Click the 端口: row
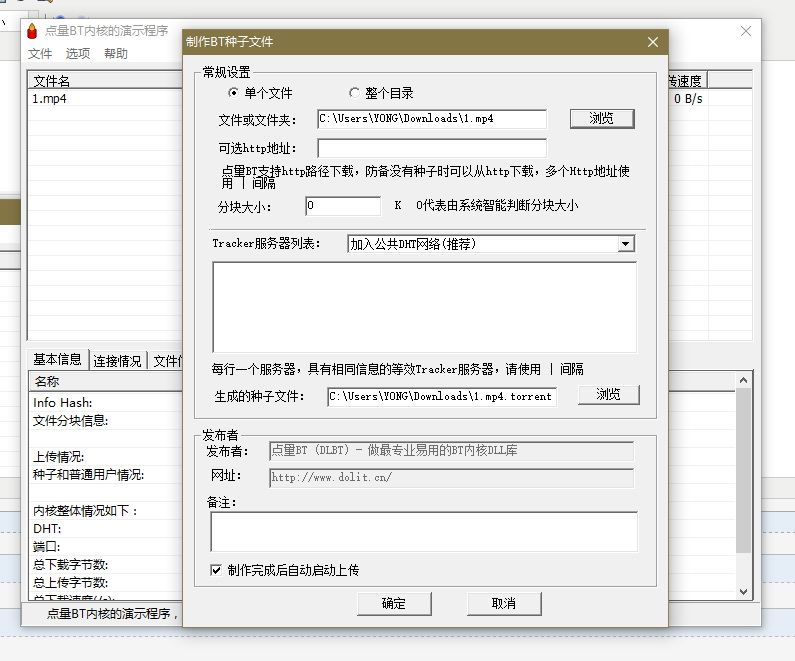Screen dimensions: 795x661 (105, 546)
